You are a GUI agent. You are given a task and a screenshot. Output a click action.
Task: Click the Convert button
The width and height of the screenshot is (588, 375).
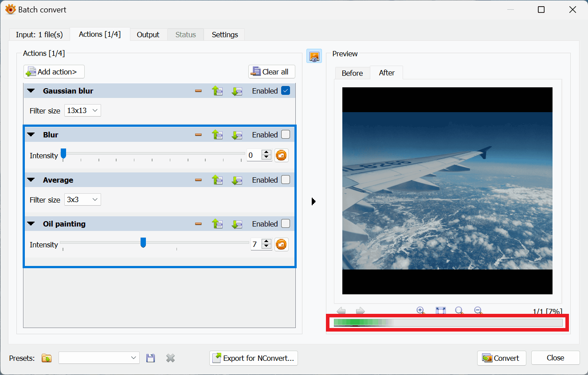(x=502, y=358)
